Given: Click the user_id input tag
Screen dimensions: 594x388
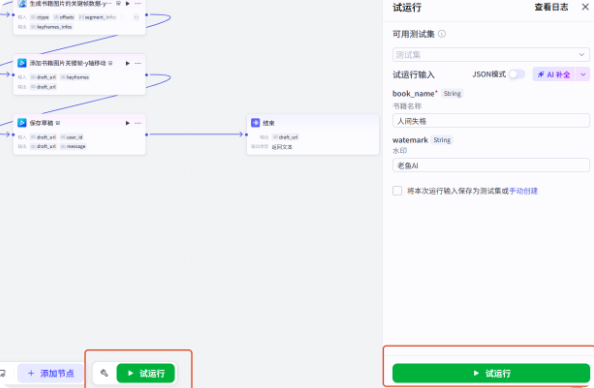Looking at the screenshot, I should (72, 137).
